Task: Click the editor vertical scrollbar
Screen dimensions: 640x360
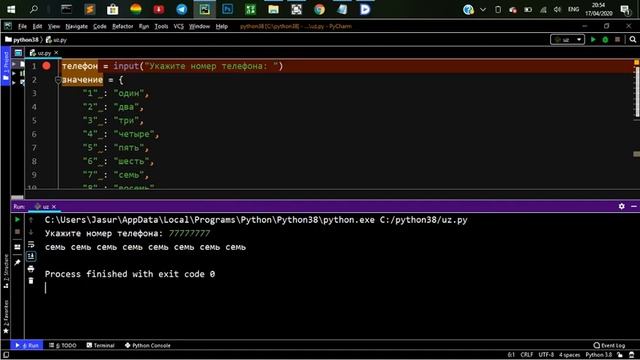Action: 637,92
